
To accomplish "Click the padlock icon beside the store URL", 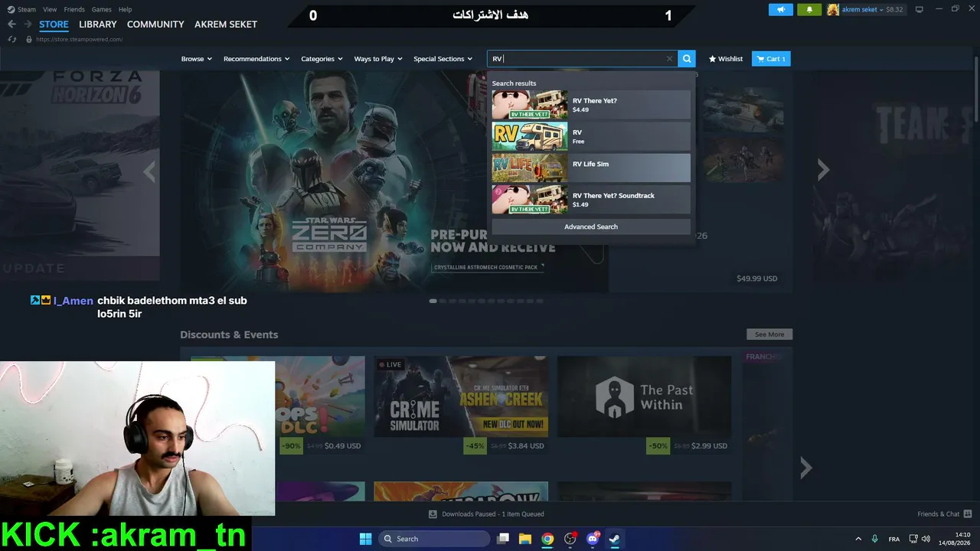I will pos(29,39).
